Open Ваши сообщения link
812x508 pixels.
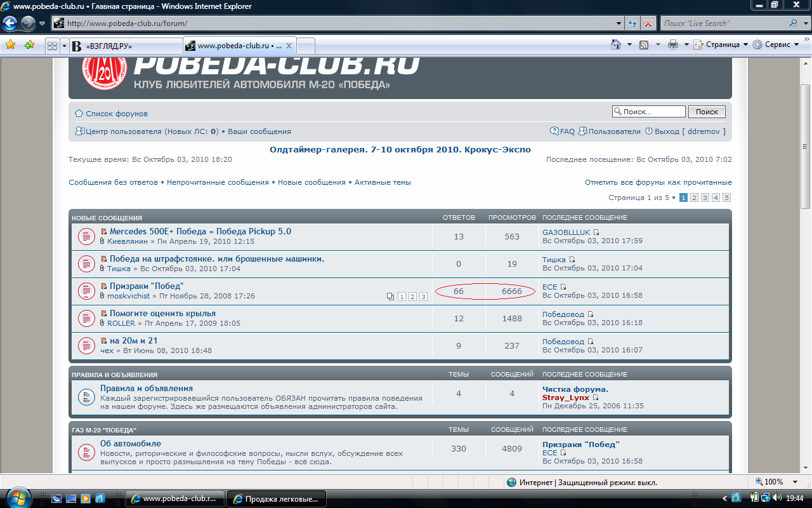259,131
